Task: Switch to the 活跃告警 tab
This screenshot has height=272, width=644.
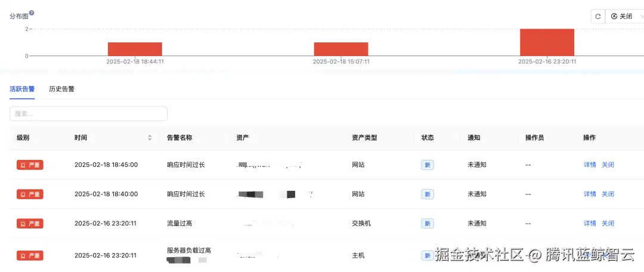Action: point(22,89)
